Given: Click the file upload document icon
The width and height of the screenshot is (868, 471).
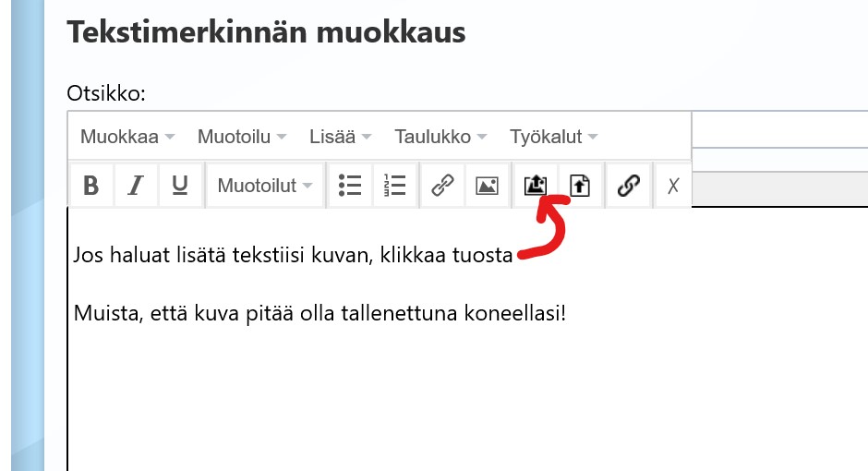Looking at the screenshot, I should (579, 186).
